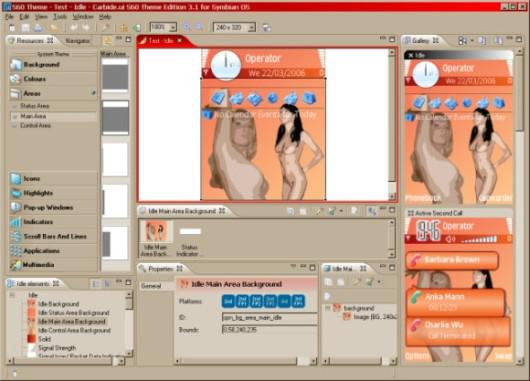Select the Multimedia category icon
Image resolution: width=530 pixels, height=381 pixels.
tap(16, 265)
